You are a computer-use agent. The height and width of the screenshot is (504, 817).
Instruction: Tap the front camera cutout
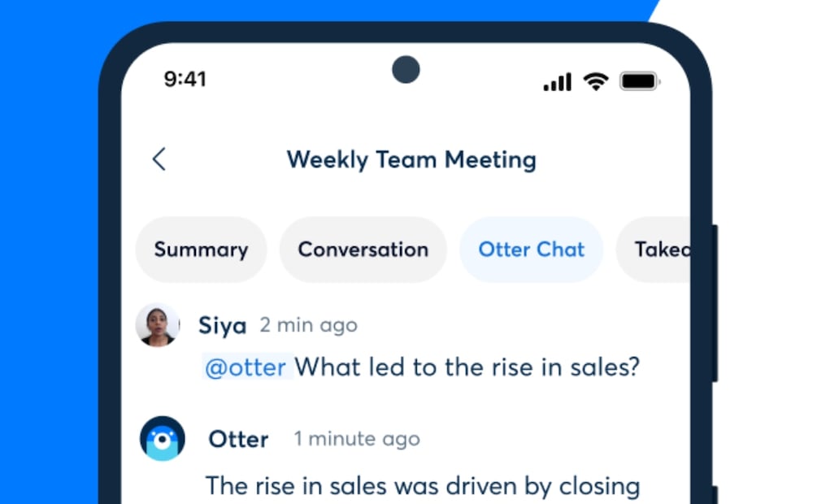coord(406,69)
